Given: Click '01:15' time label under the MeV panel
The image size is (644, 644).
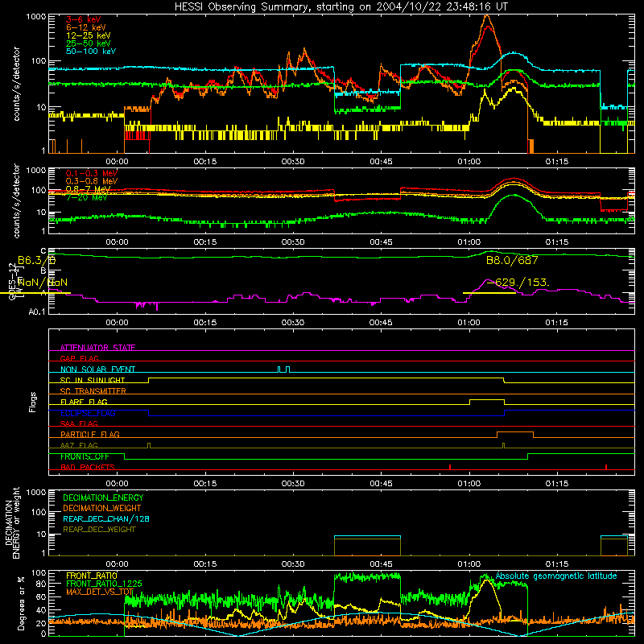Looking at the screenshot, I should pyautogui.click(x=556, y=242).
